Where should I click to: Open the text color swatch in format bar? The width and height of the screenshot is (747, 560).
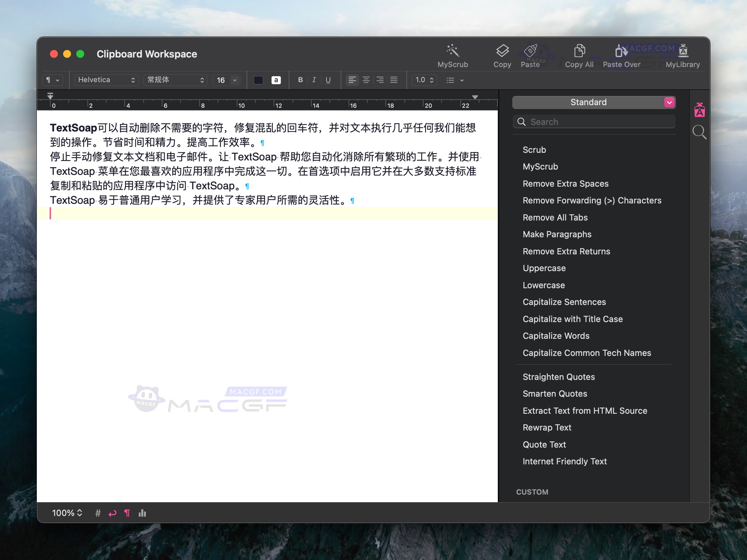click(x=258, y=80)
